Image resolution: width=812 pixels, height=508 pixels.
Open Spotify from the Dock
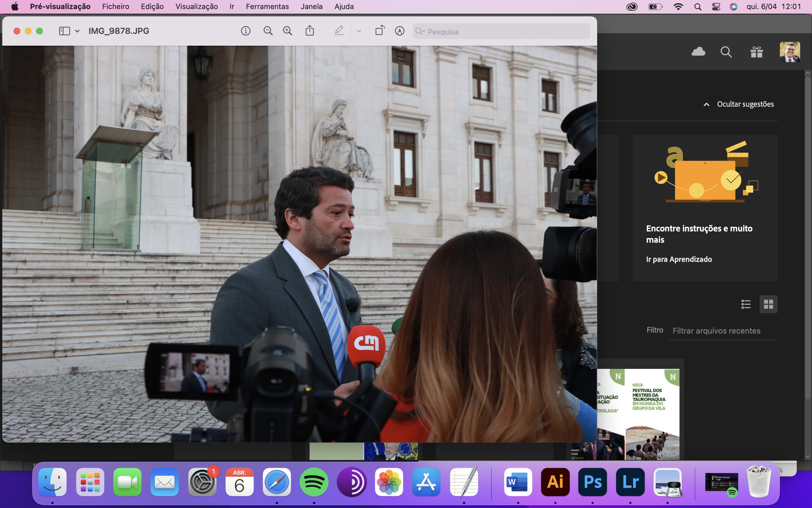[314, 482]
